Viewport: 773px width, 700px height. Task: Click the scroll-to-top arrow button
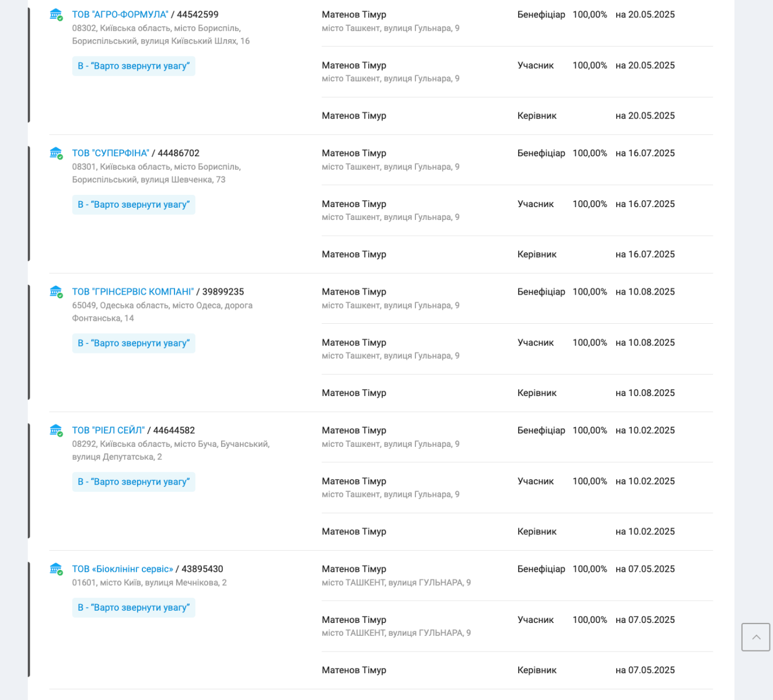click(755, 637)
